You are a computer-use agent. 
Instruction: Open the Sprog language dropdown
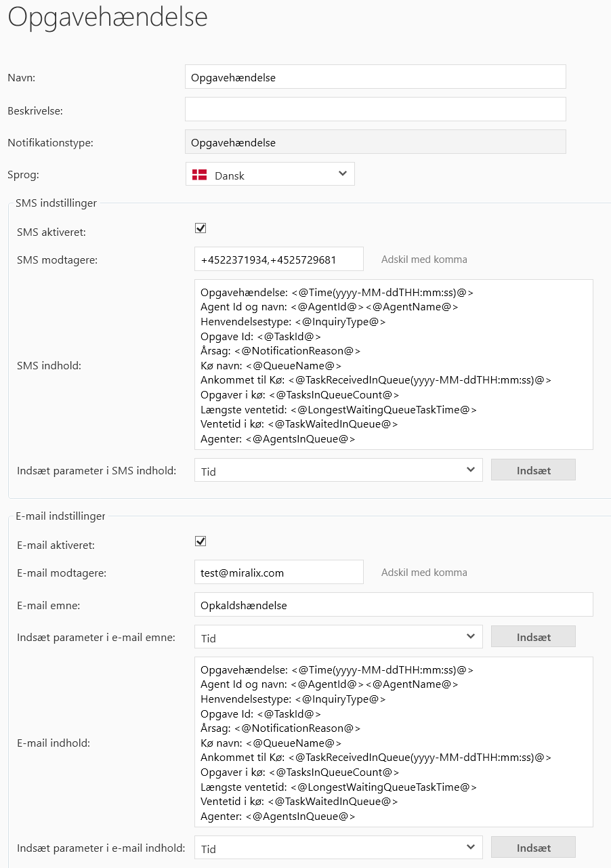pyautogui.click(x=270, y=174)
